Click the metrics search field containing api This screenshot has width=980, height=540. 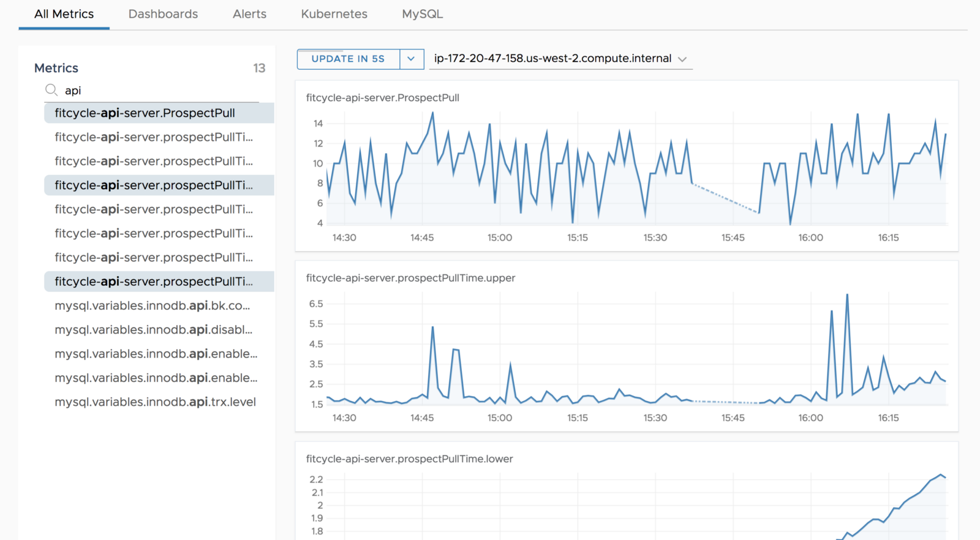(x=159, y=91)
